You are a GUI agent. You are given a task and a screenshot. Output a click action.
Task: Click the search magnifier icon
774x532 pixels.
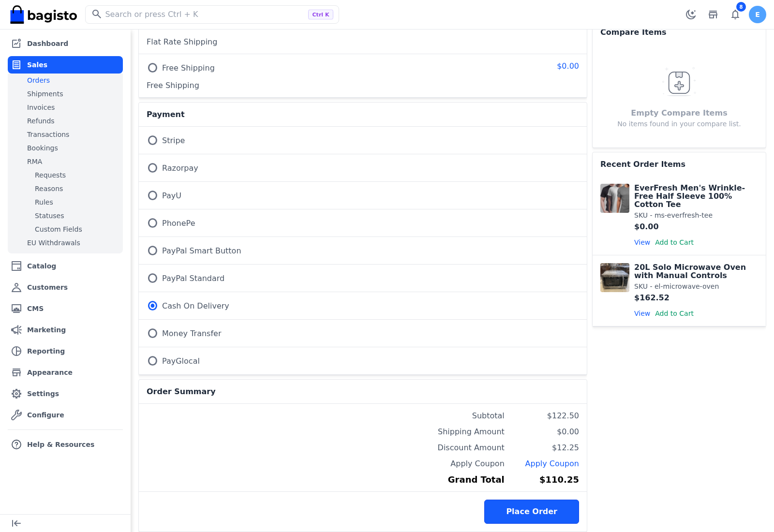point(97,14)
